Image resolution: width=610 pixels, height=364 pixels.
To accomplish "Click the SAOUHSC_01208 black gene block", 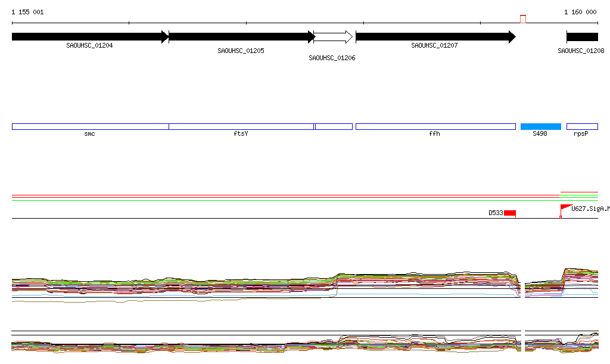I will (x=582, y=37).
